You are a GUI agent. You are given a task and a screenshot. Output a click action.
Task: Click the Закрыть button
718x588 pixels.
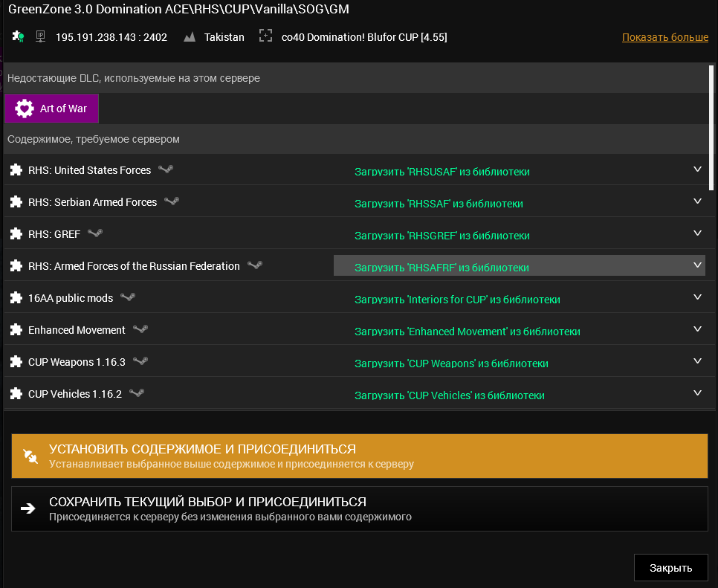coord(671,567)
